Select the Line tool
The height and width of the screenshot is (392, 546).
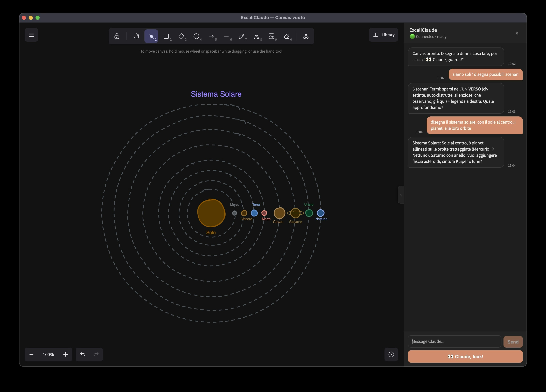(x=226, y=36)
